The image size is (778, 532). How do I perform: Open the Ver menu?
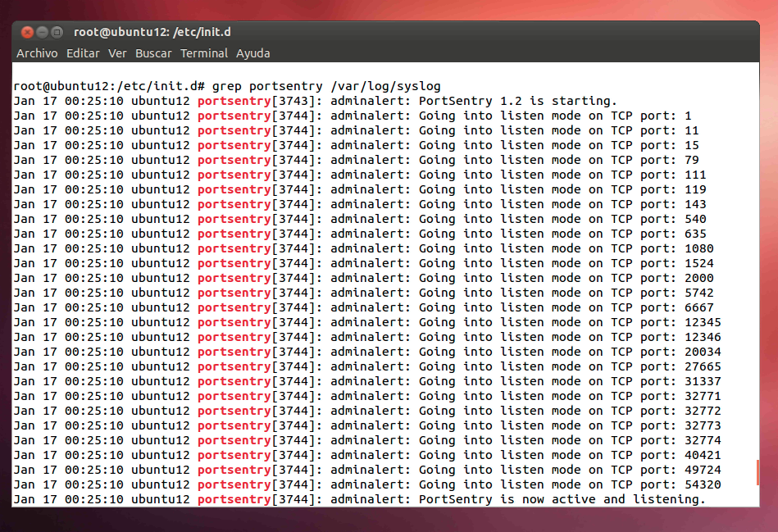click(117, 53)
